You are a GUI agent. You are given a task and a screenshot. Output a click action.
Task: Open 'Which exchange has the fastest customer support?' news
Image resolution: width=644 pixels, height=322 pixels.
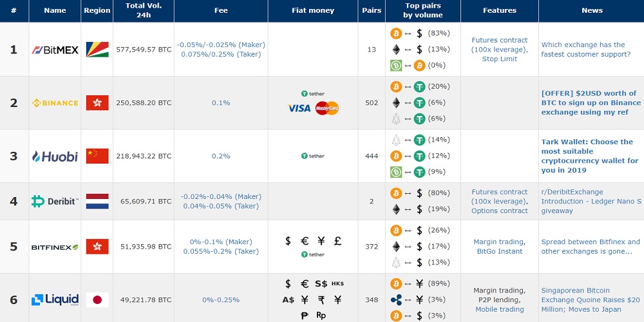pos(585,50)
